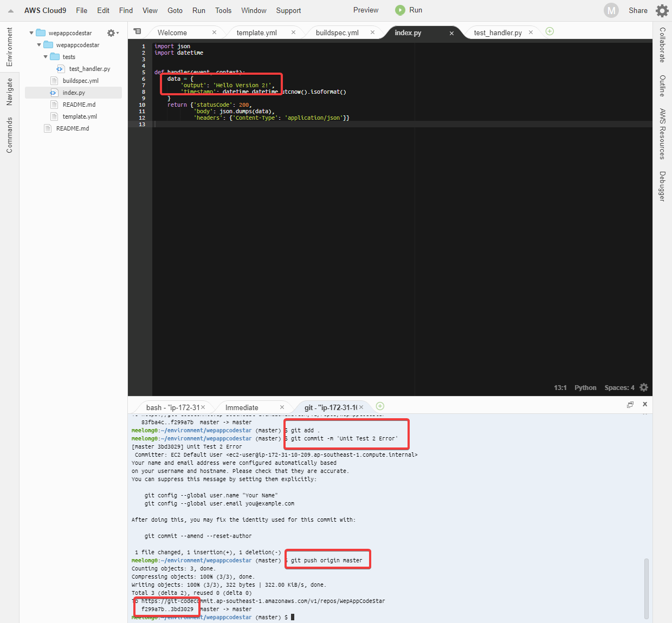Switch to the bash terminal tab
672x623 pixels.
(x=173, y=407)
